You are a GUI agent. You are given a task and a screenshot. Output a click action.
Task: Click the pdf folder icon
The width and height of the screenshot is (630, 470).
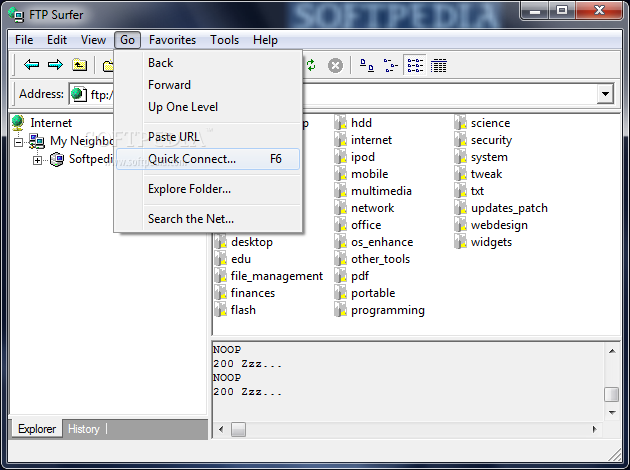pyautogui.click(x=340, y=276)
